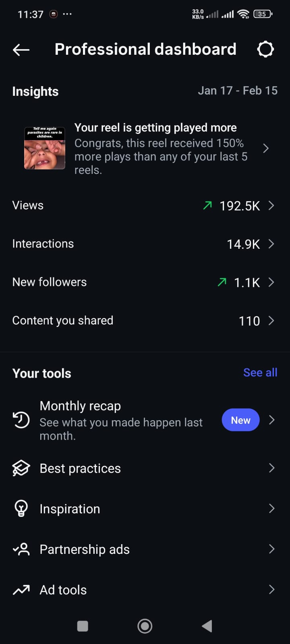
Task: Tap the See all link
Action: pos(260,373)
